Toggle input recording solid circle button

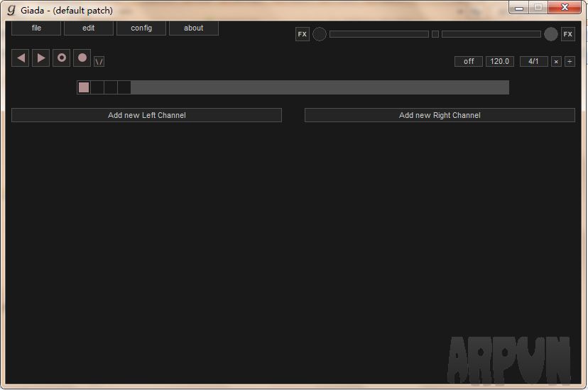coord(82,58)
